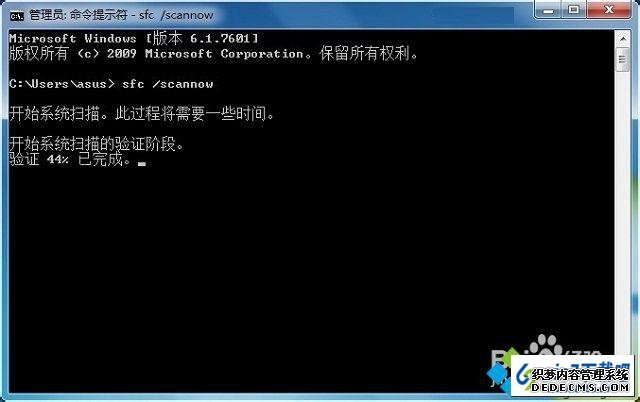Click the 织梦内容管理系统 watermark text

tap(580, 374)
